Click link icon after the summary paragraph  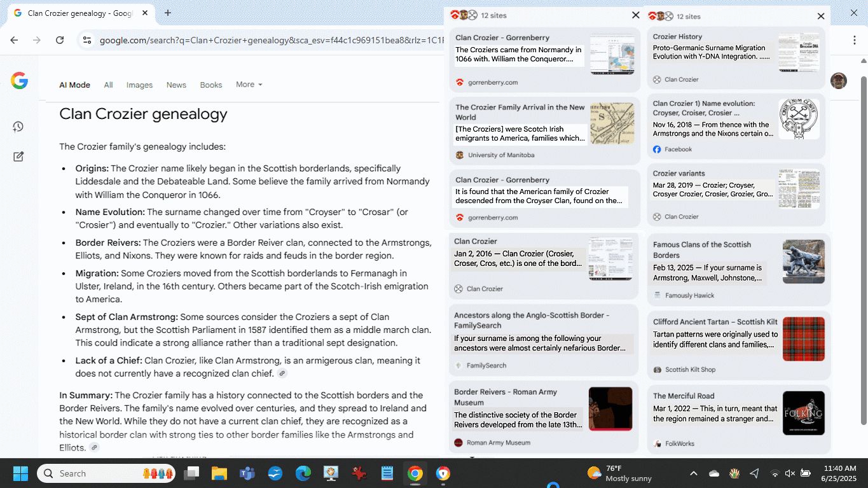click(94, 448)
